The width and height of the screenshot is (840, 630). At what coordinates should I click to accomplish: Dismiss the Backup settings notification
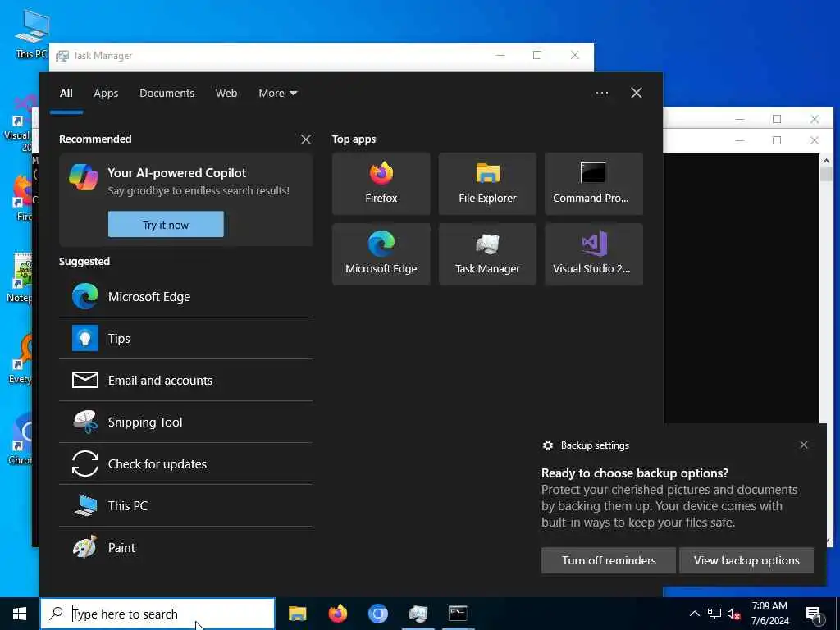coord(804,445)
